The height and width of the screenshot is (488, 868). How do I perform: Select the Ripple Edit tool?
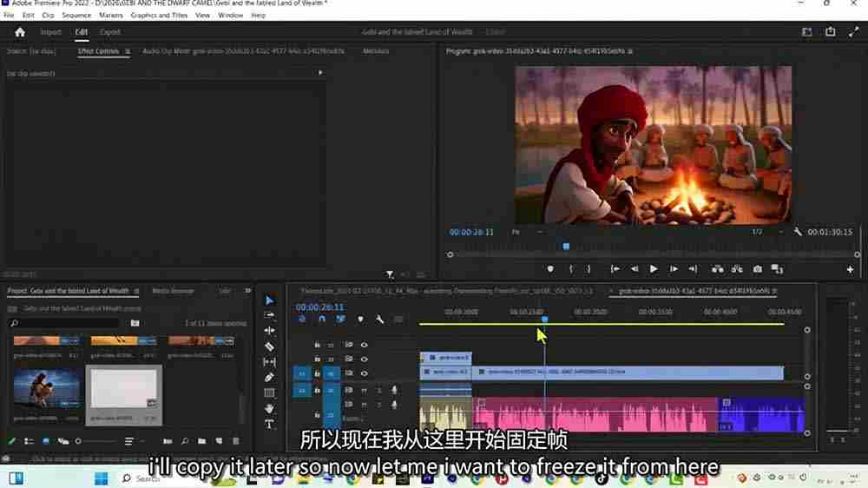pyautogui.click(x=269, y=331)
